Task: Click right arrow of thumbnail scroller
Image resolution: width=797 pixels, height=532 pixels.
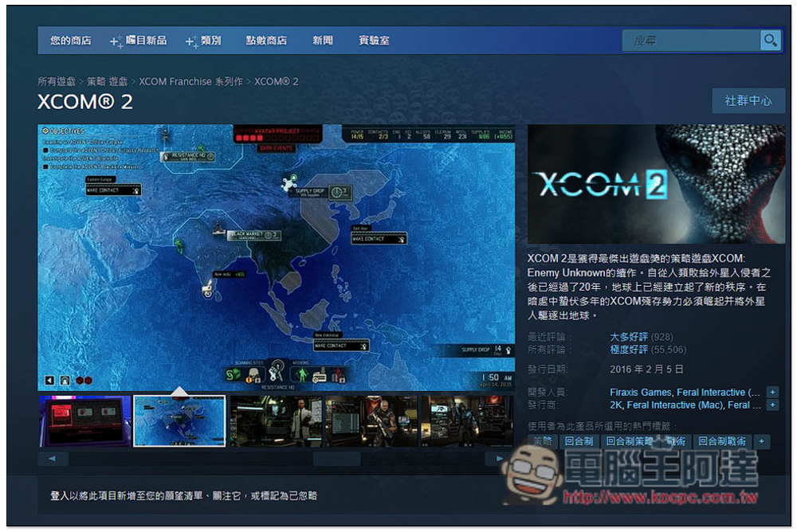Action: [499, 459]
